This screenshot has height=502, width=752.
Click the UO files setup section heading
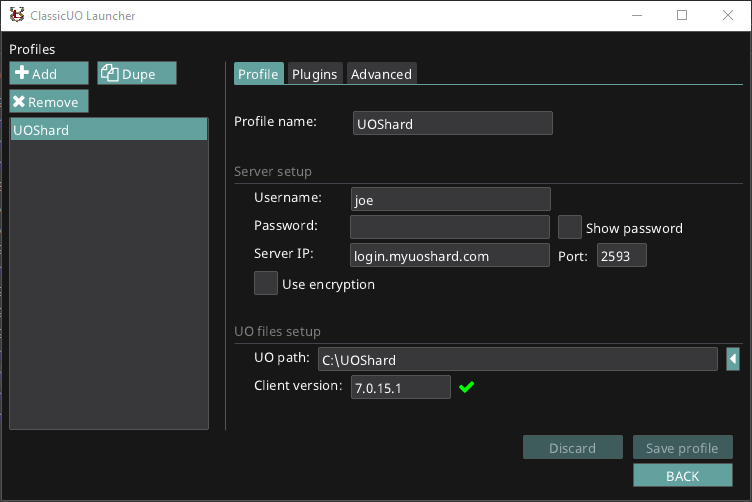277,331
